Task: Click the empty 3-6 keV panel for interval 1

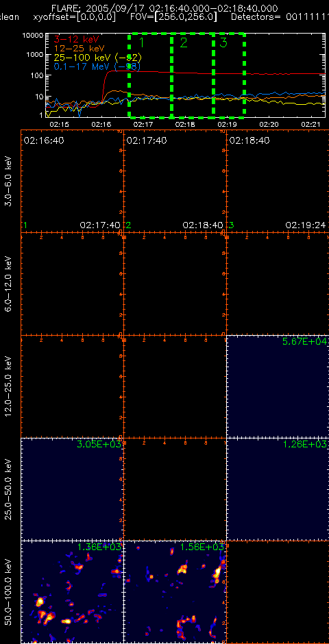Action: point(72,182)
